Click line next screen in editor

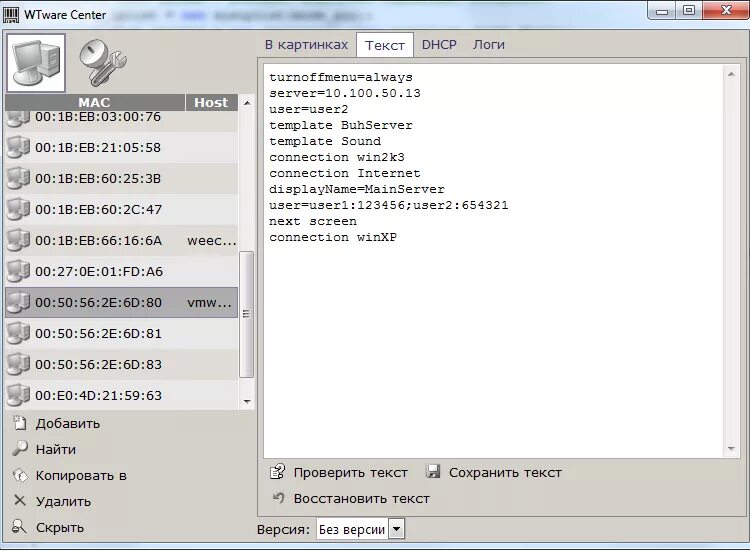(x=312, y=221)
